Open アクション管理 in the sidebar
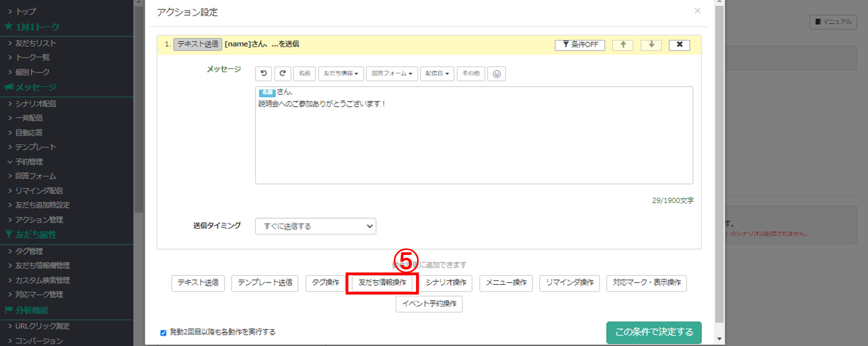The height and width of the screenshot is (346, 868). coord(39,220)
